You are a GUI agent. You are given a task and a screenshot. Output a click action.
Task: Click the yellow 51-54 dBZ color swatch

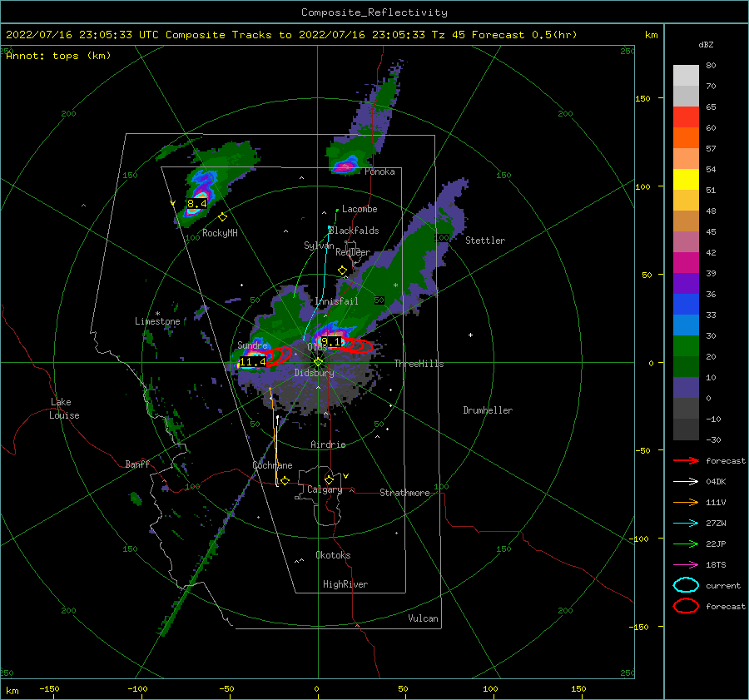click(686, 180)
